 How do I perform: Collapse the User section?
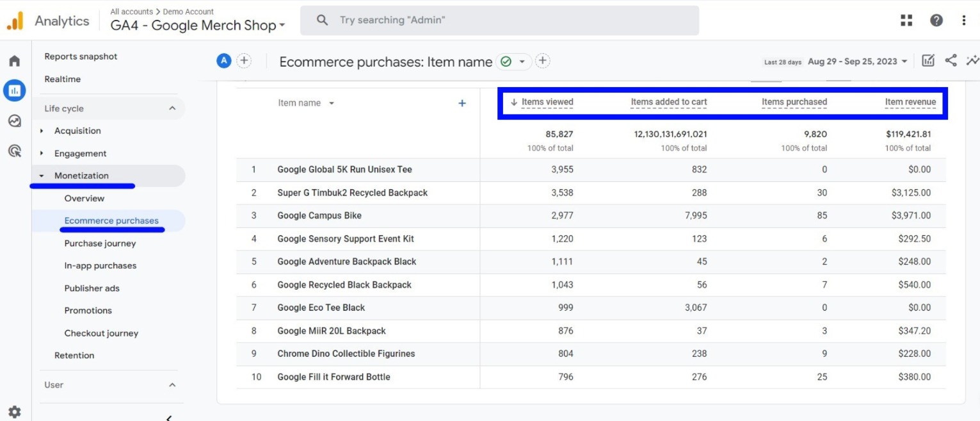point(172,385)
